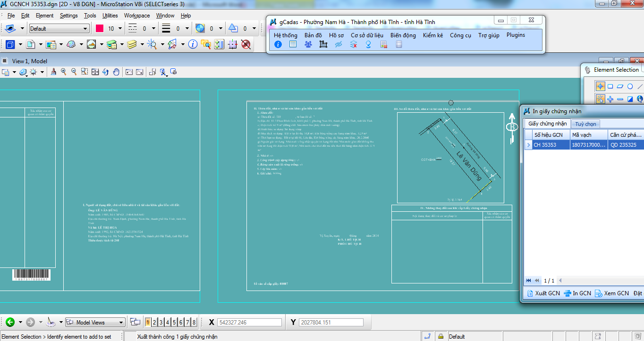The height and width of the screenshot is (341, 644).
Task: Switch to the Tuỳ chọn tab
Action: pos(585,124)
